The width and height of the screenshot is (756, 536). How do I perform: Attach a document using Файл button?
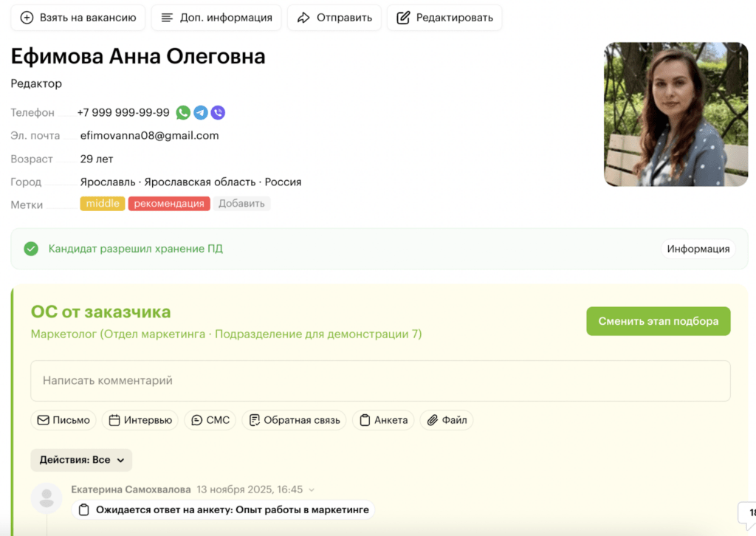pos(447,420)
